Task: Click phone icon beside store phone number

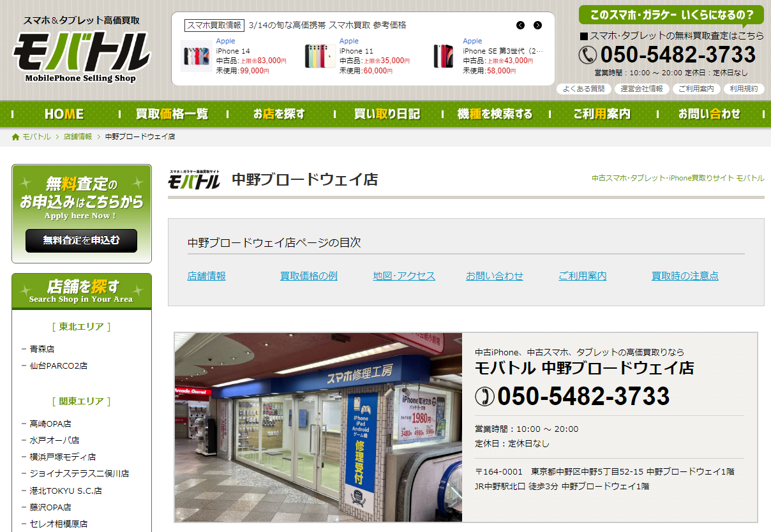Action: [484, 397]
